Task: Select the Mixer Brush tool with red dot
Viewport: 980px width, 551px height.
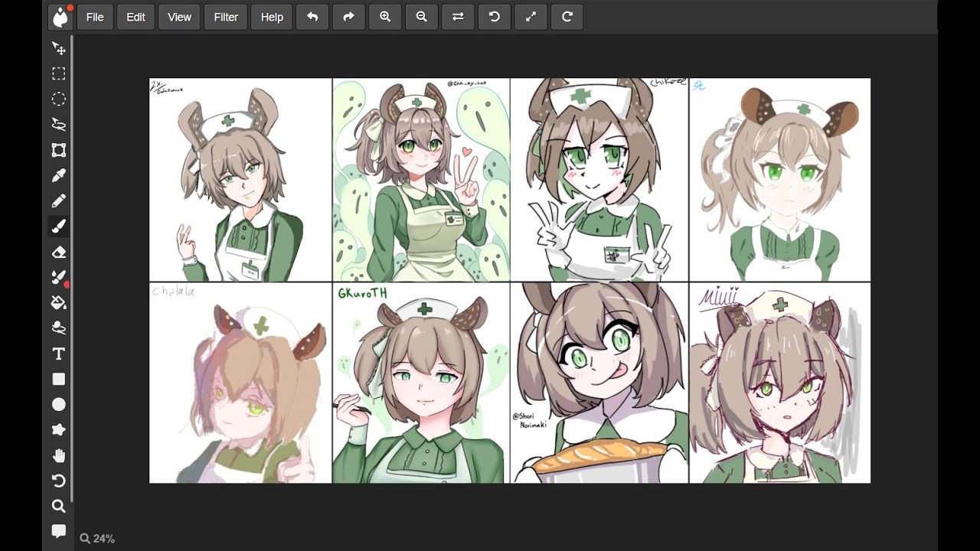Action: pyautogui.click(x=58, y=277)
